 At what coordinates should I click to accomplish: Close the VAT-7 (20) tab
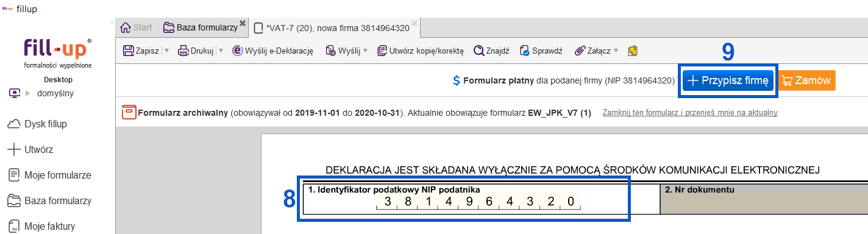[x=414, y=23]
